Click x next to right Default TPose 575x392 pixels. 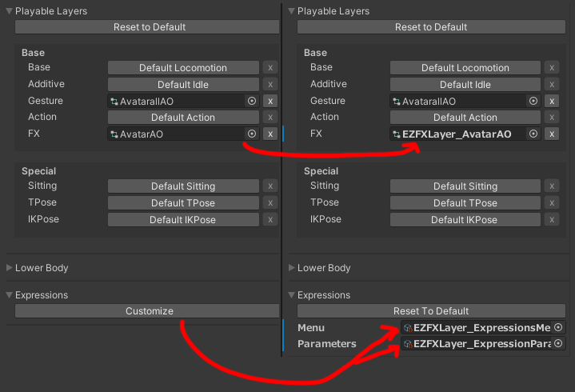click(552, 202)
